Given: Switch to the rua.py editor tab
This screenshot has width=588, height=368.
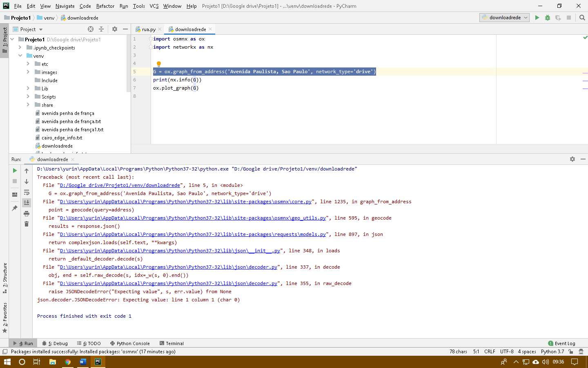Looking at the screenshot, I should (x=149, y=29).
